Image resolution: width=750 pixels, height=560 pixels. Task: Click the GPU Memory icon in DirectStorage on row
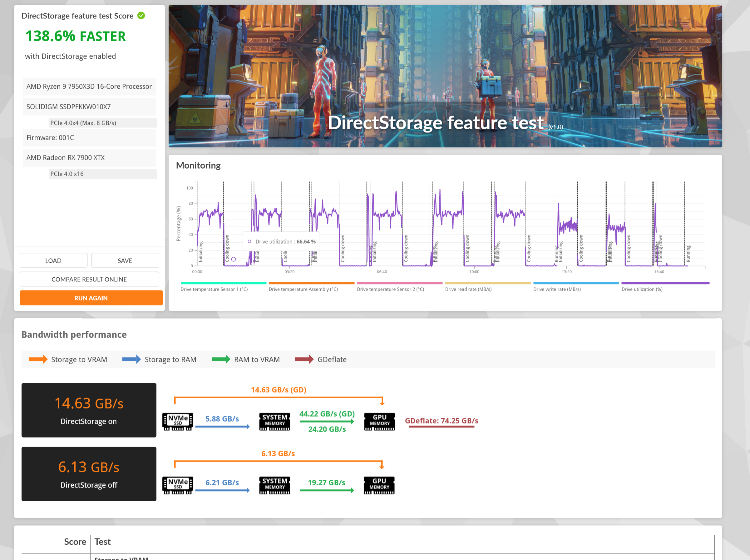tap(380, 421)
